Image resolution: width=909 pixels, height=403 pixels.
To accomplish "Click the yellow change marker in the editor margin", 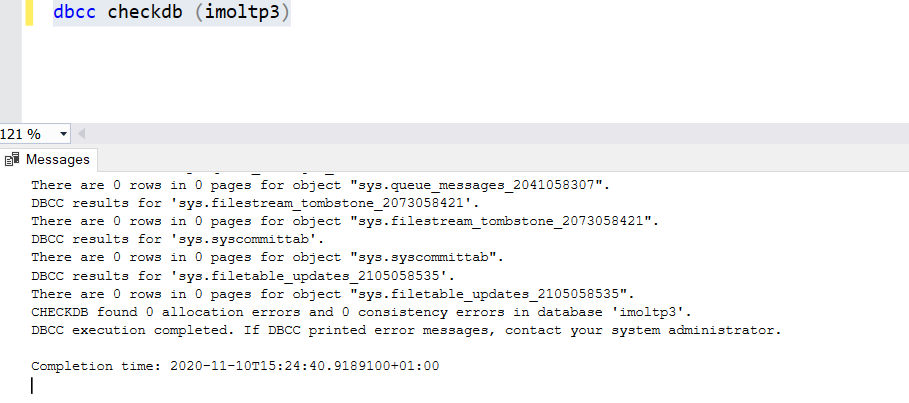I will click(x=31, y=14).
